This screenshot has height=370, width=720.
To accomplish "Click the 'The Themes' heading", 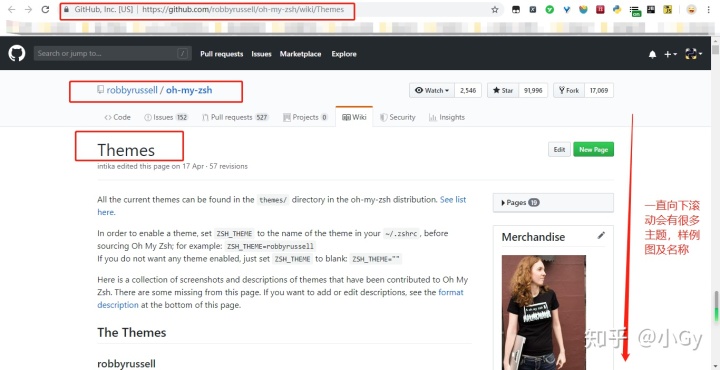I will pyautogui.click(x=132, y=332).
